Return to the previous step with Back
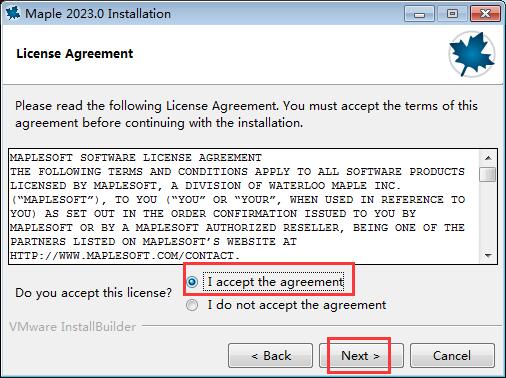 (x=270, y=356)
